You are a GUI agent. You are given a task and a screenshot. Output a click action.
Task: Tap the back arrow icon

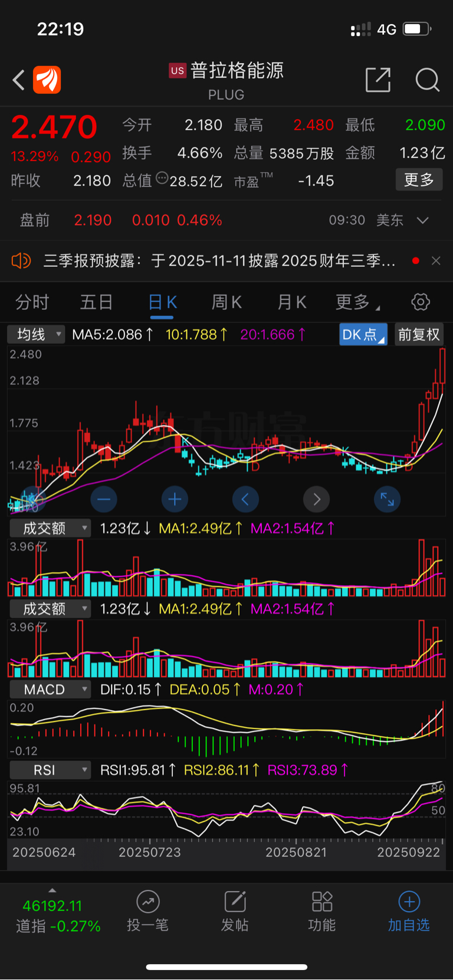point(19,80)
